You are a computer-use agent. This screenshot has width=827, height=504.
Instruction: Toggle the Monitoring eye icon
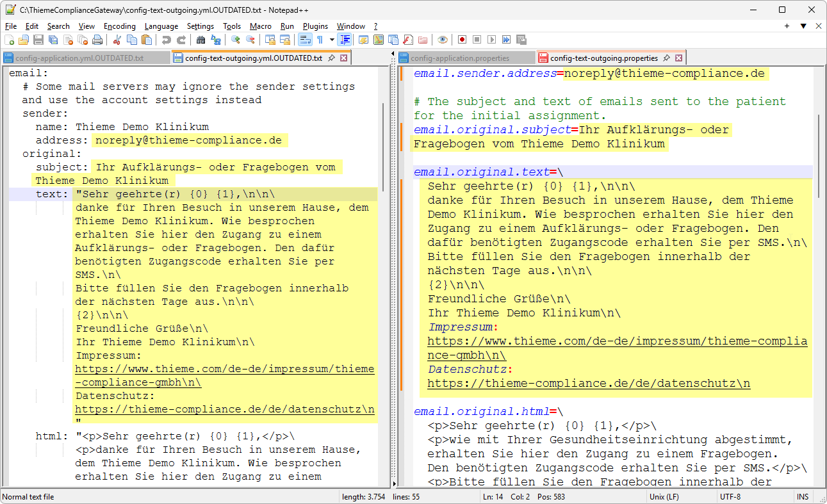click(442, 40)
